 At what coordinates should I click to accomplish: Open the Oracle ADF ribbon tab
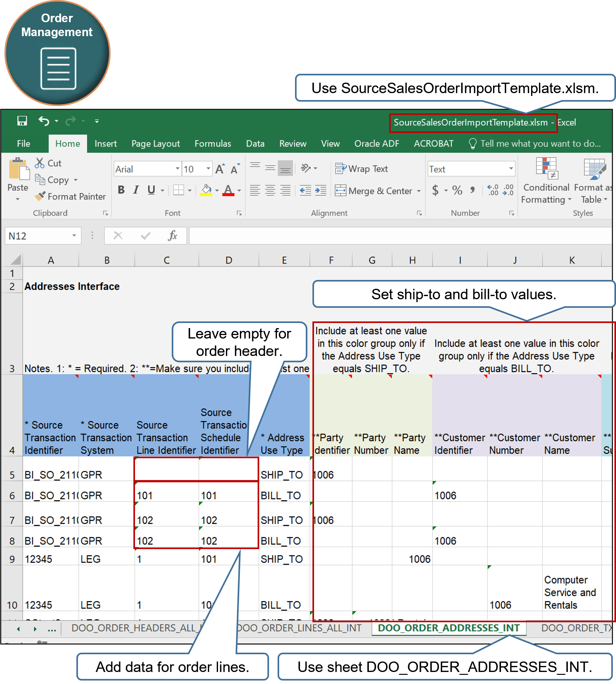(376, 143)
